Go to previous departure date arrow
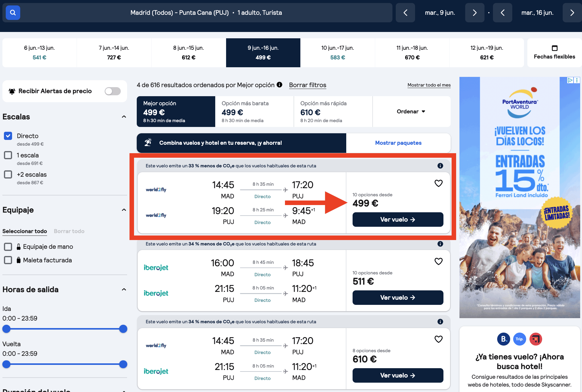Viewport: 582px width, 392px height. [405, 13]
